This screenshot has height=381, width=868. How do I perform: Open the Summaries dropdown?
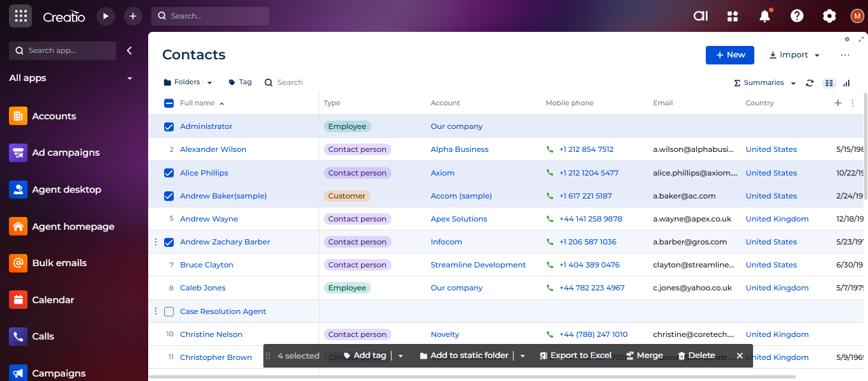(x=765, y=83)
